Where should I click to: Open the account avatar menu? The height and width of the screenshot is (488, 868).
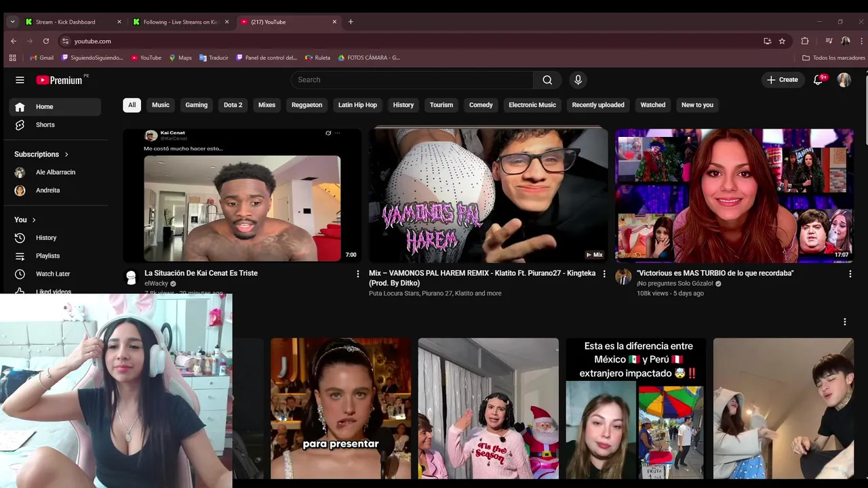[844, 80]
